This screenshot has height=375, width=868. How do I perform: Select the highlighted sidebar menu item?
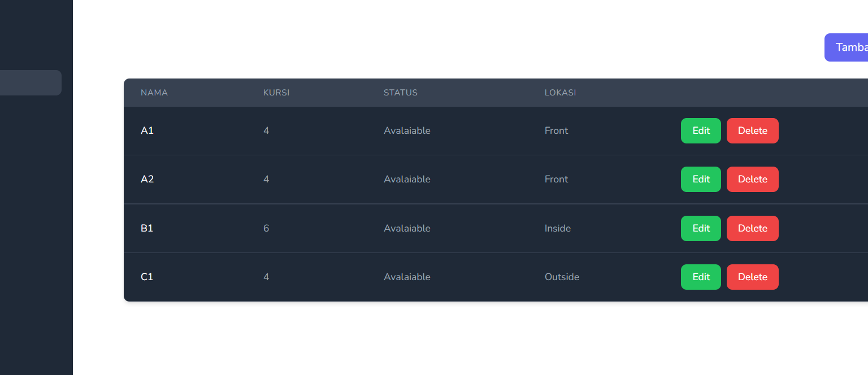tap(31, 82)
